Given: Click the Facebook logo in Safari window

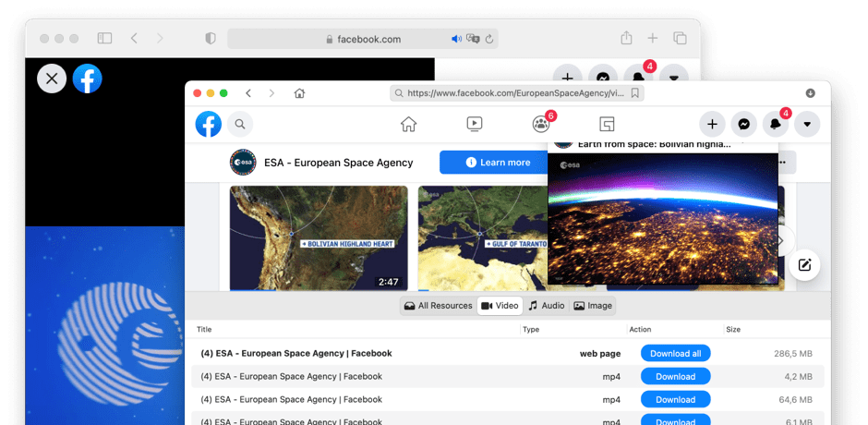Looking at the screenshot, I should (88, 79).
